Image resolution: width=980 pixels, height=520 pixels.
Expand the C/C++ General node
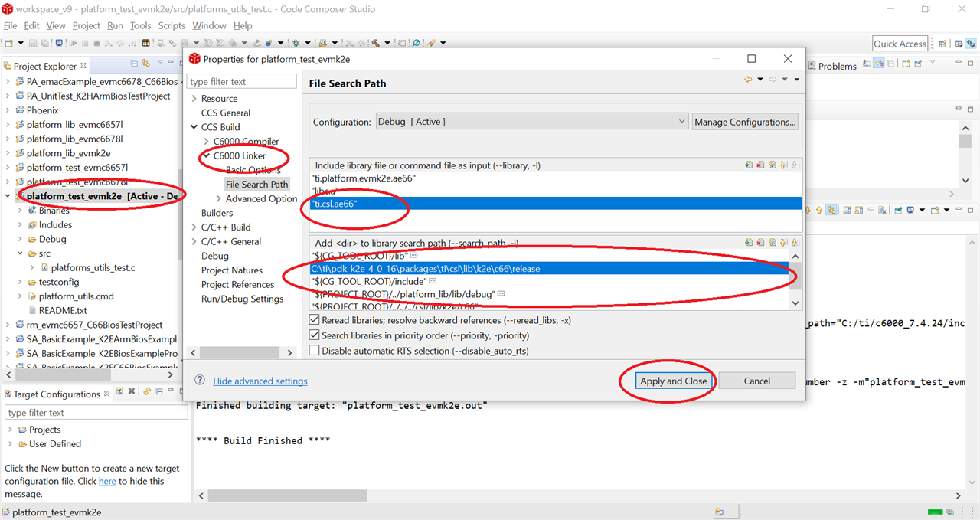click(x=194, y=241)
